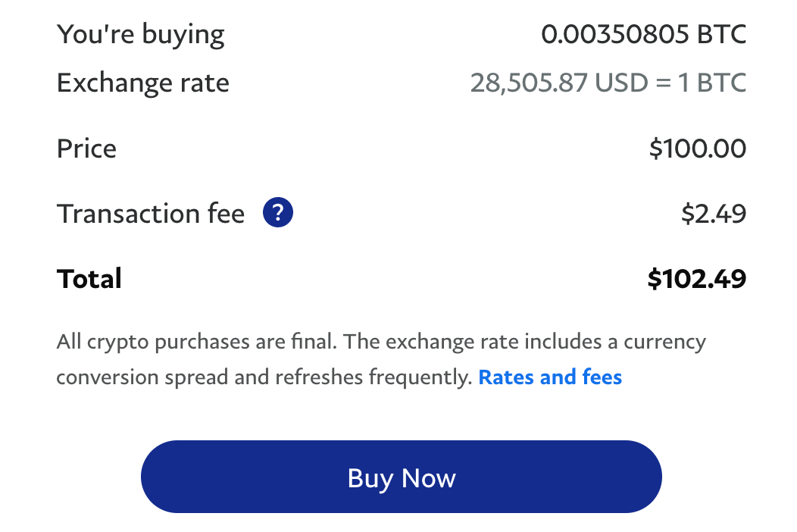Open the Rates and fees link
Screen dimensions: 797x532
point(550,377)
